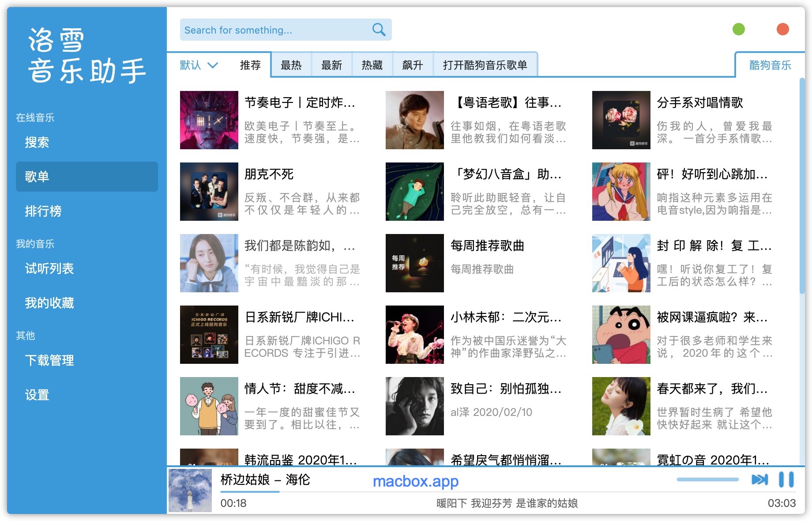
Task: Open 排行榜 in sidebar
Action: pos(86,211)
